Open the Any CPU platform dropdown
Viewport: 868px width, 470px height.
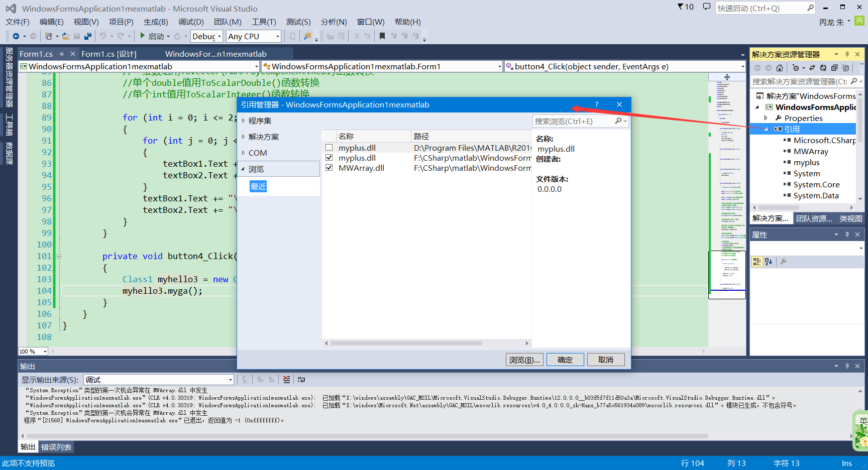pyautogui.click(x=253, y=36)
